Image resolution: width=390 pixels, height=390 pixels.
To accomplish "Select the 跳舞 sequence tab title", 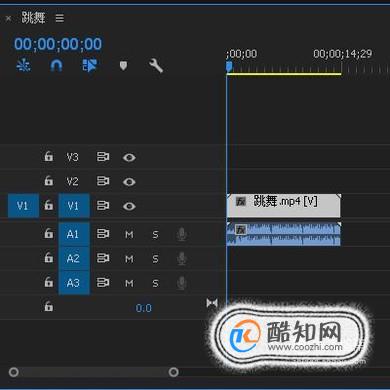I will pyautogui.click(x=33, y=17).
